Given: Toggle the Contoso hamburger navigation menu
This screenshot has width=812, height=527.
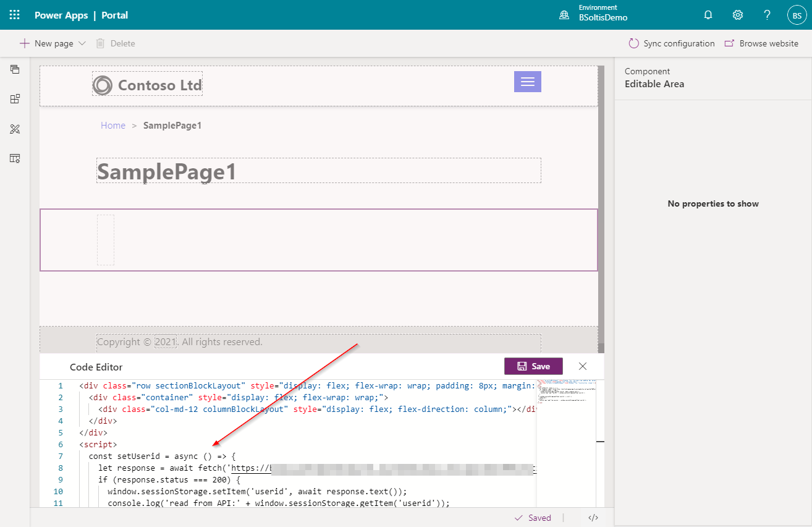Looking at the screenshot, I should 527,82.
